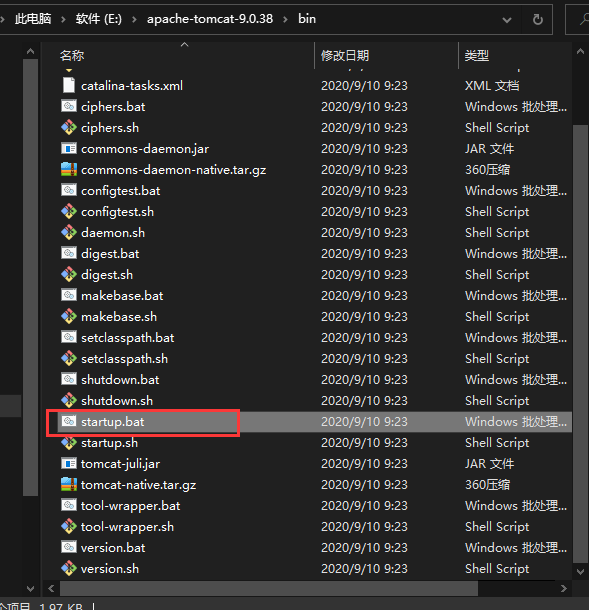
Task: Click JAR 文件 type of commons-daemon.jar
Action: point(489,149)
